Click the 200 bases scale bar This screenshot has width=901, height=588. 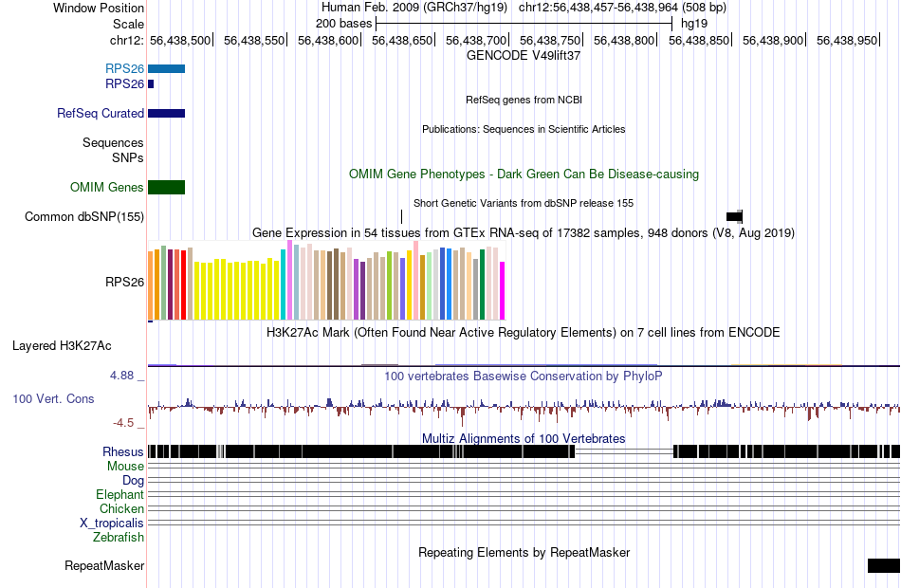point(524,24)
